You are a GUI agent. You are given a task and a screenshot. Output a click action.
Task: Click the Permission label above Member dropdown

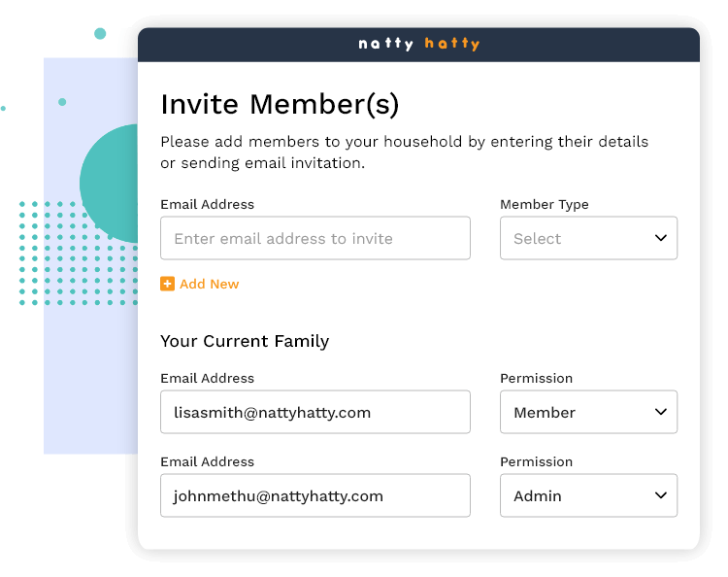(536, 378)
